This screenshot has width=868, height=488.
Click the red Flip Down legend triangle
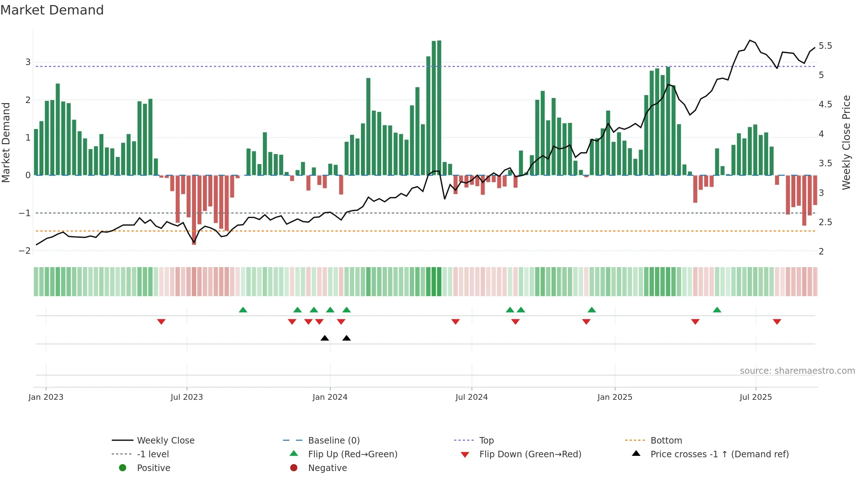[x=465, y=455]
